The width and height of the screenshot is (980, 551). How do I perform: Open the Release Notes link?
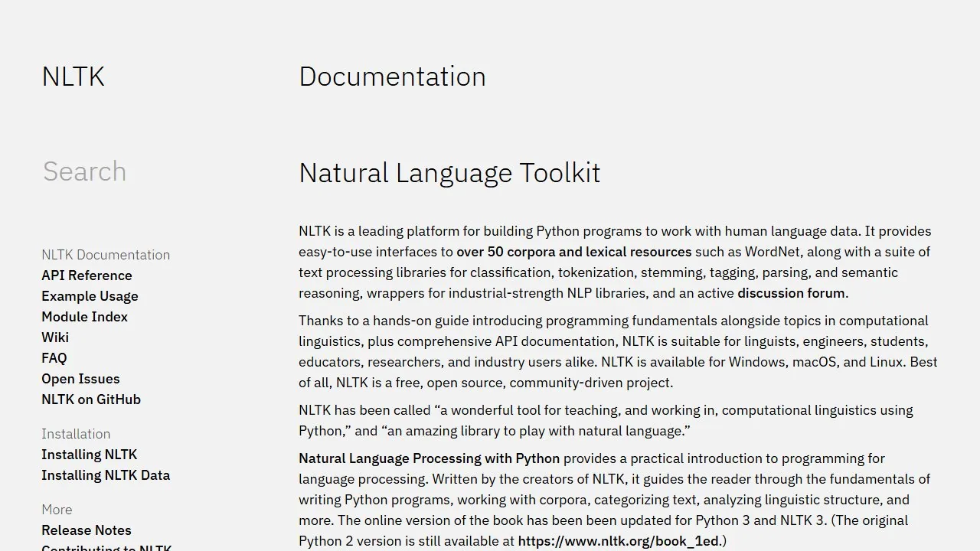87,530
